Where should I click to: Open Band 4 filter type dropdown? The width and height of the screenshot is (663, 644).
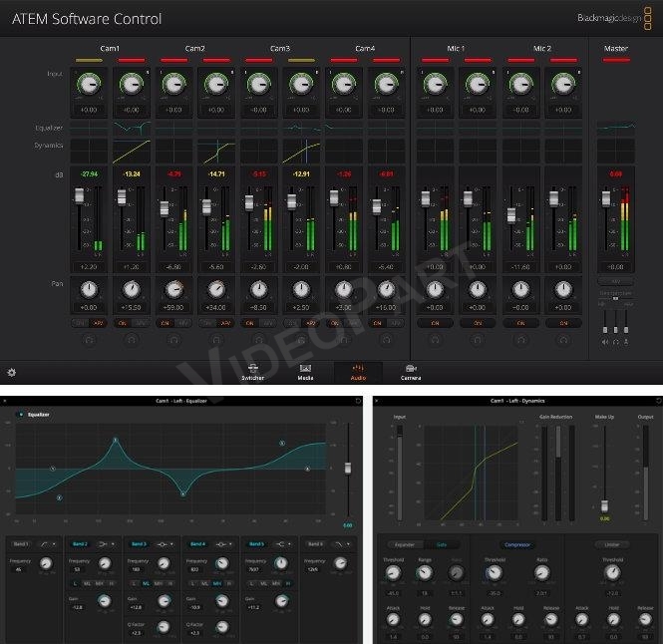click(223, 544)
